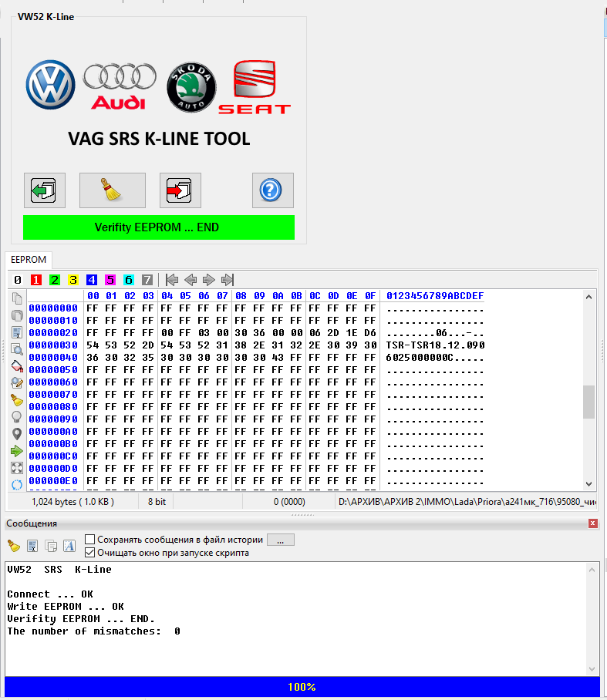Click messages log scrollbar up arrow
The image size is (607, 700).
pyautogui.click(x=592, y=570)
